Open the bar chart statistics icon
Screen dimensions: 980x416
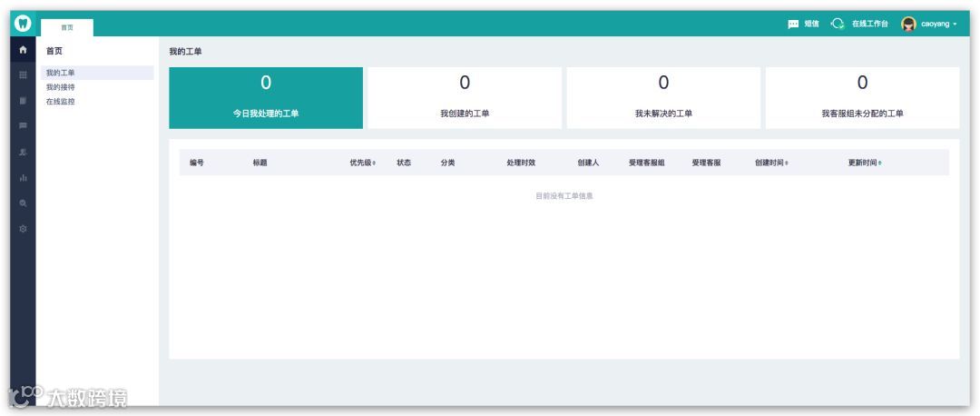coord(23,178)
